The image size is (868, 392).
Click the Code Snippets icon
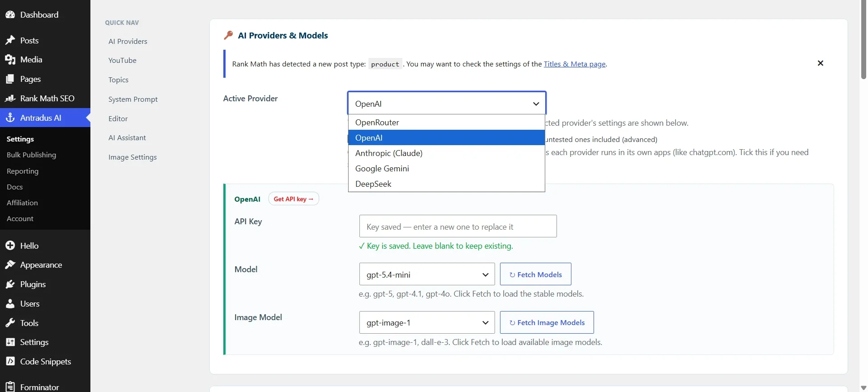10,362
